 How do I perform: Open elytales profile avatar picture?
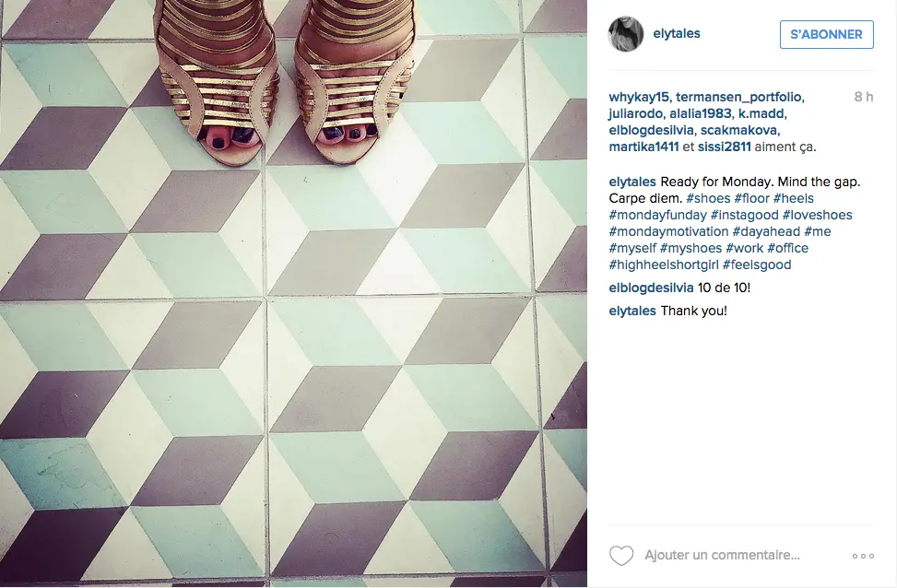(x=626, y=34)
